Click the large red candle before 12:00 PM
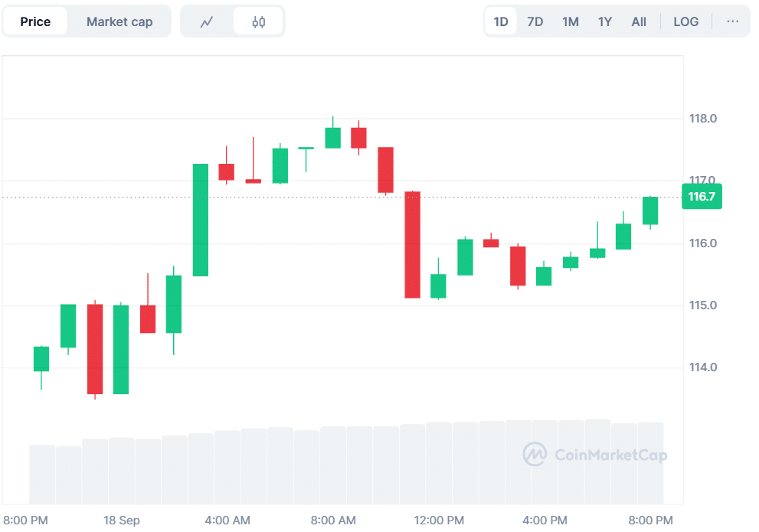The image size is (759, 532). click(412, 244)
